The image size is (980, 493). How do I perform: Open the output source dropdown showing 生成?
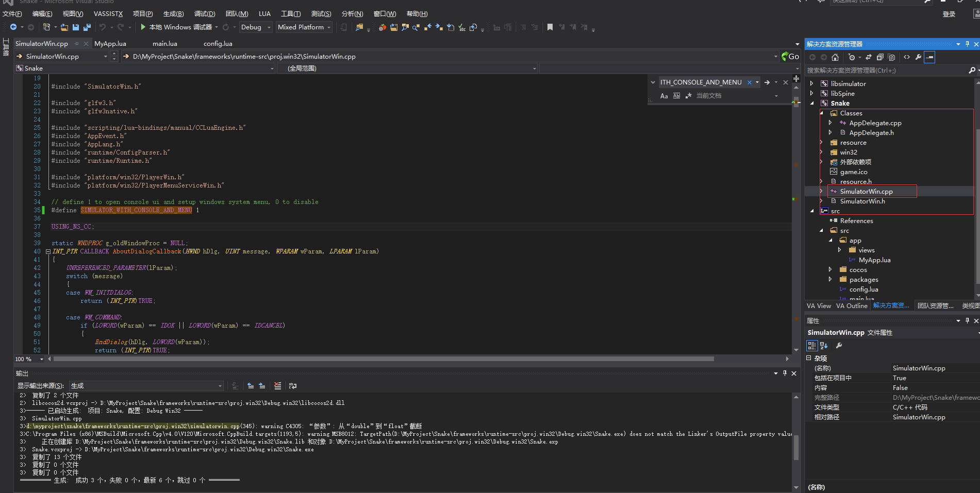click(146, 386)
